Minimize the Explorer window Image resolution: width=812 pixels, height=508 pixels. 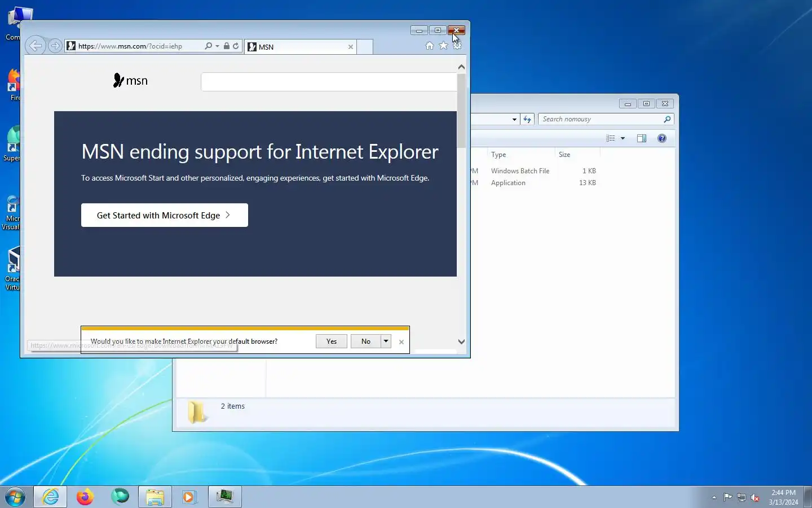628,104
